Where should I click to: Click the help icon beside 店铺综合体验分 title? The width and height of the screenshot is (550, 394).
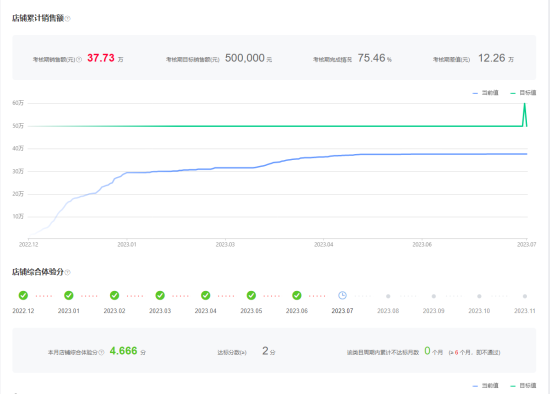coord(68,272)
